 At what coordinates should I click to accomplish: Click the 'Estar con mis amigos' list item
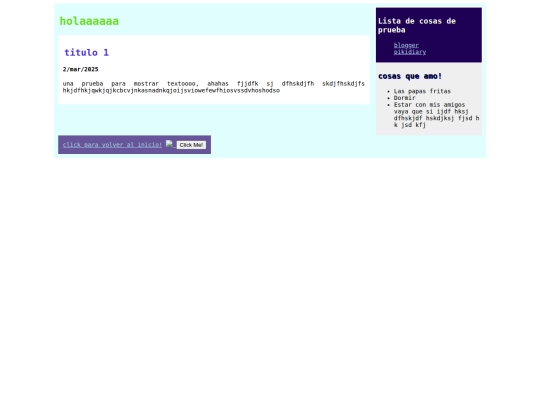436,115
